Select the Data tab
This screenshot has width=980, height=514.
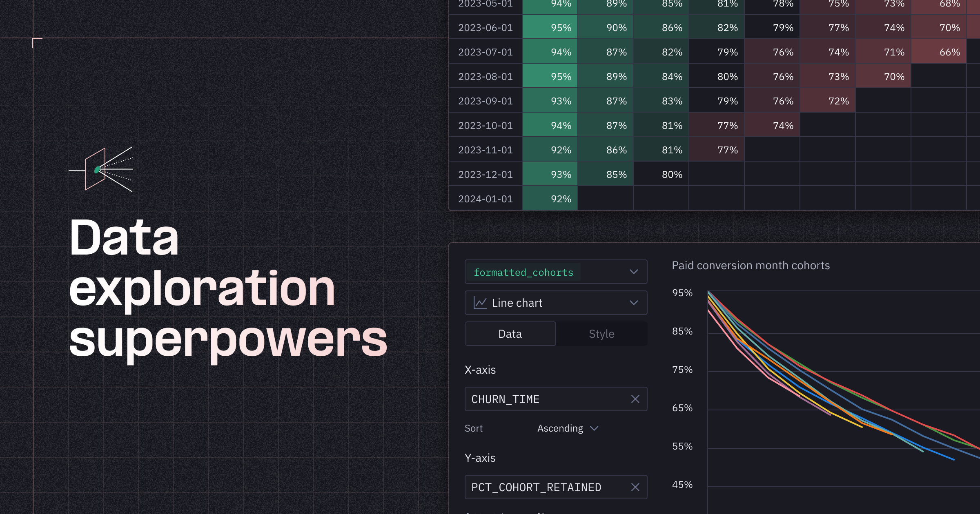[x=510, y=334]
